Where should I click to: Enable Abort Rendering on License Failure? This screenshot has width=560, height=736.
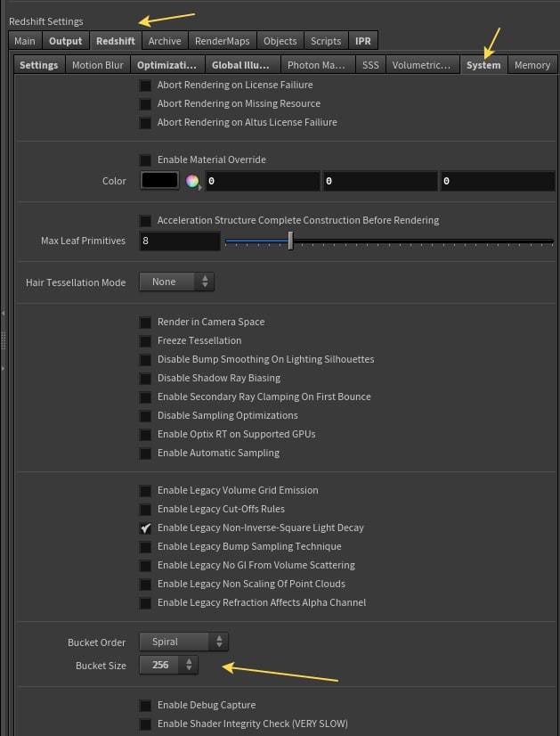[145, 86]
